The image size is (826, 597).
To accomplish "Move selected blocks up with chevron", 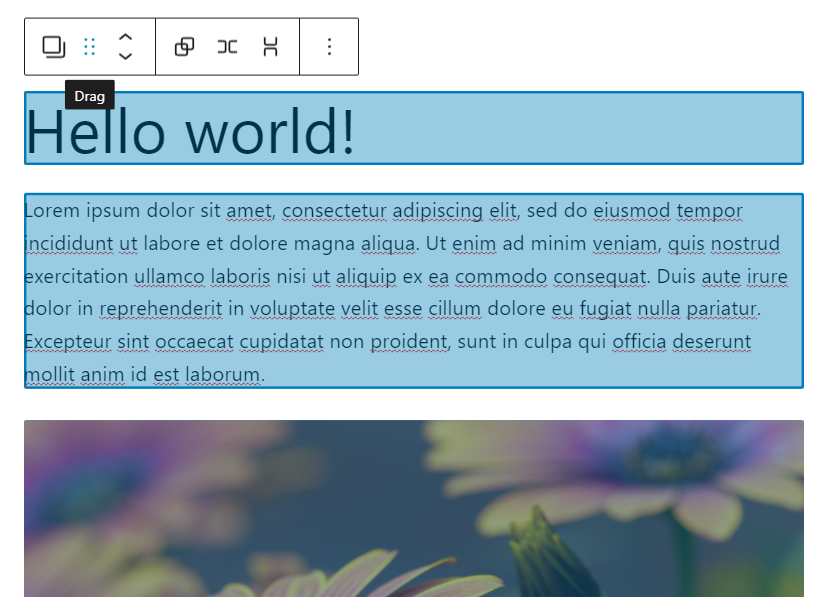I will tap(125, 37).
